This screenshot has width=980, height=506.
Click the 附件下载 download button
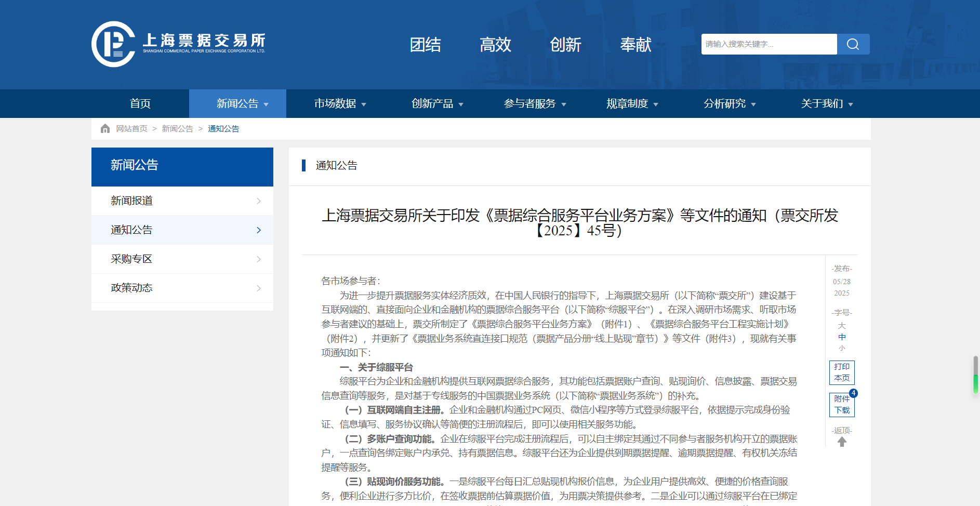841,405
